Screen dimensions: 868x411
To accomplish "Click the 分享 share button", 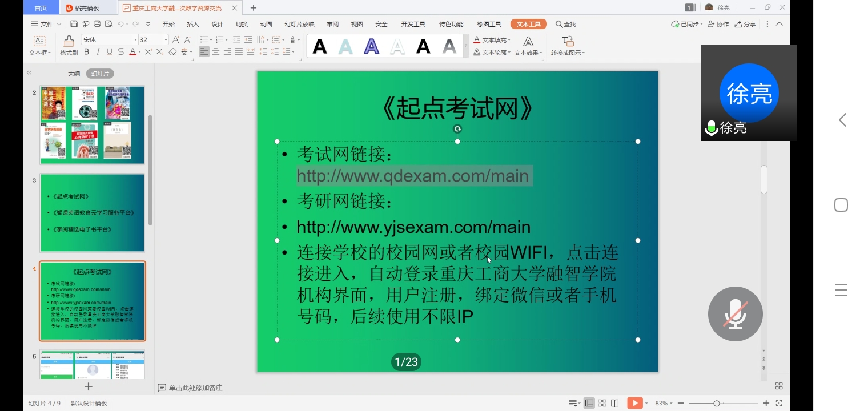I will click(745, 24).
